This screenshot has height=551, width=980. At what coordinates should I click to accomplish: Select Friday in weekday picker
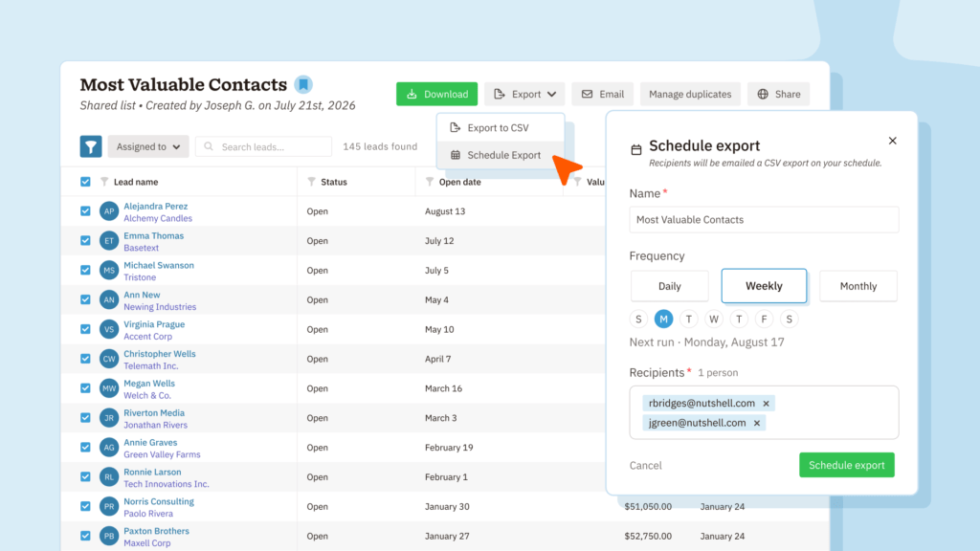pyautogui.click(x=764, y=320)
